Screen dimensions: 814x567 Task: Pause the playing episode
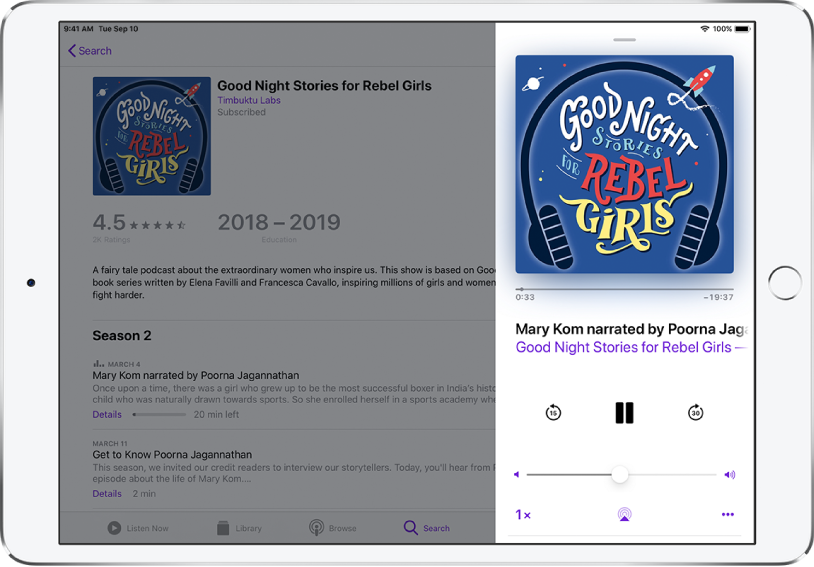pos(624,413)
